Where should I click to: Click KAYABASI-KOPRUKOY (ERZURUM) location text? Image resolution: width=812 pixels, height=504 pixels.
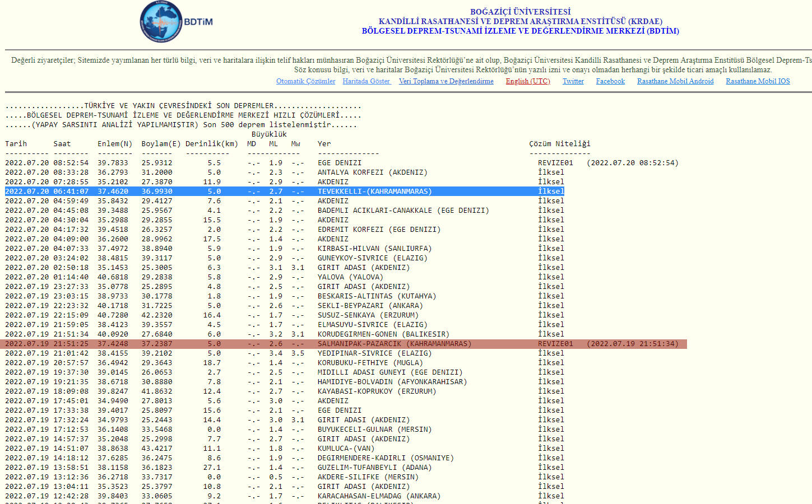[377, 391]
